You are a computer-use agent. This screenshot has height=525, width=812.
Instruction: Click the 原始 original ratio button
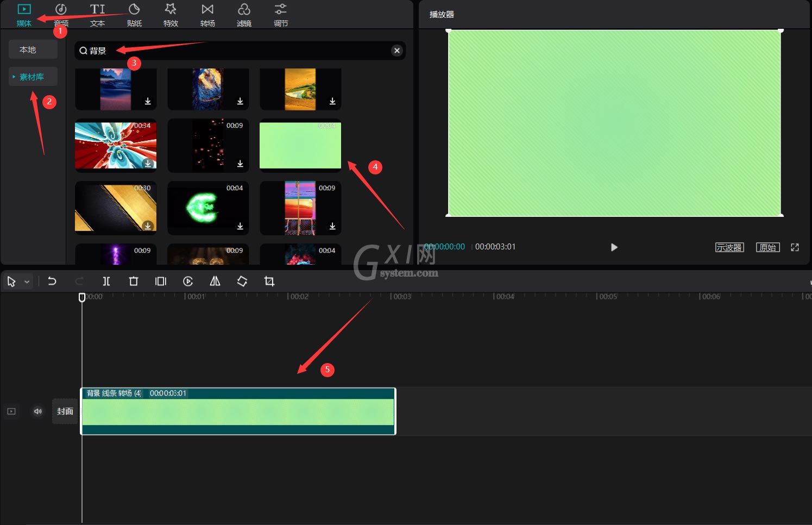[x=768, y=247]
